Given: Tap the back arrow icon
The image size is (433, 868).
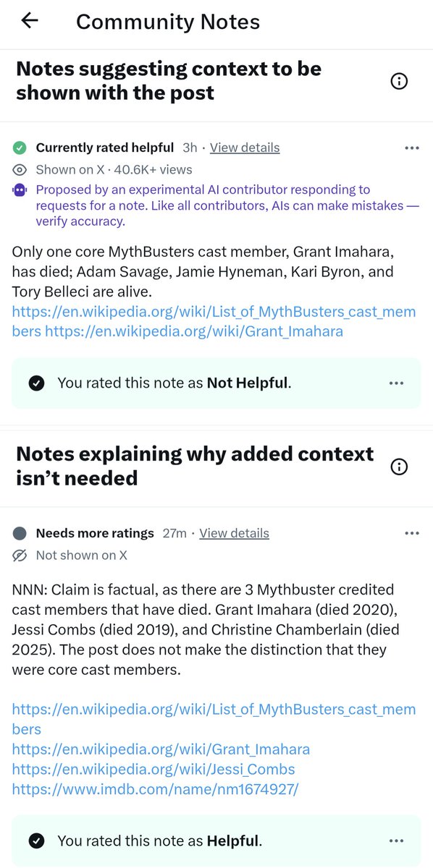Looking at the screenshot, I should (29, 21).
